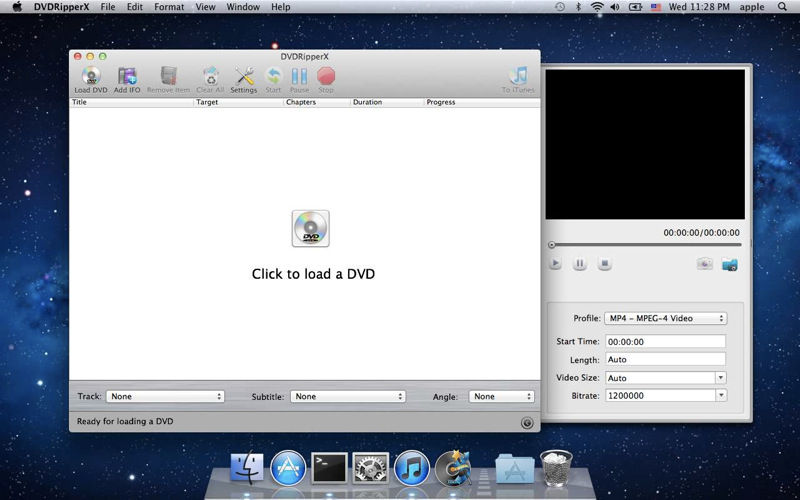800x500 pixels.
Task: Open the Track dropdown
Action: point(165,396)
